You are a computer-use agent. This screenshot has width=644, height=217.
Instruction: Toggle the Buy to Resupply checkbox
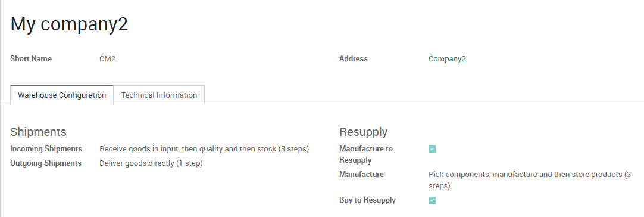(432, 200)
